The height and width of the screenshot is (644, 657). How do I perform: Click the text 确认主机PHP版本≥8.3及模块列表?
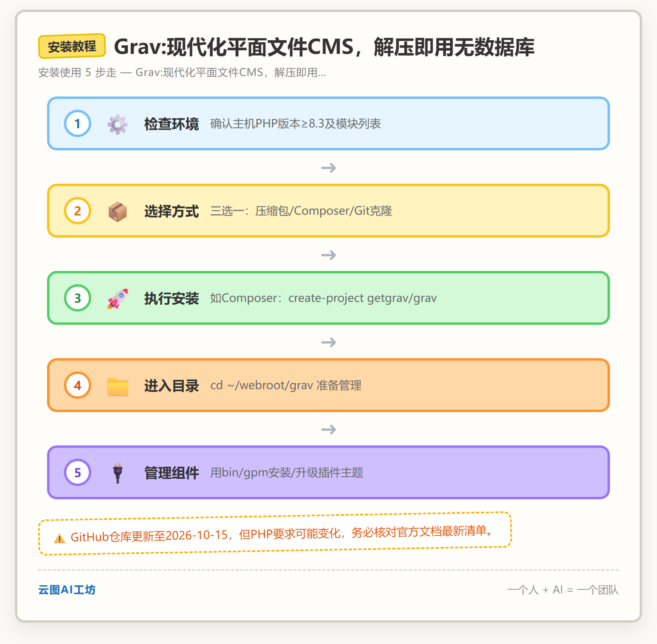(x=296, y=123)
